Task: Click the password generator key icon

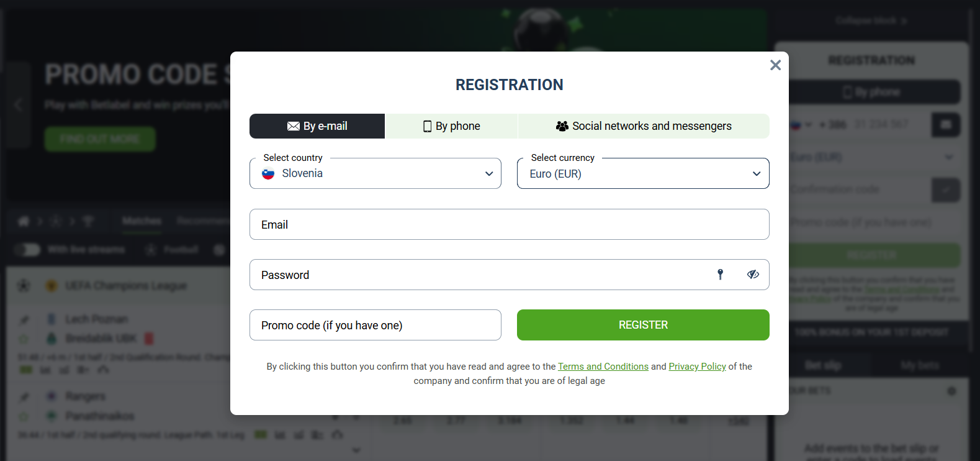Action: 721,275
